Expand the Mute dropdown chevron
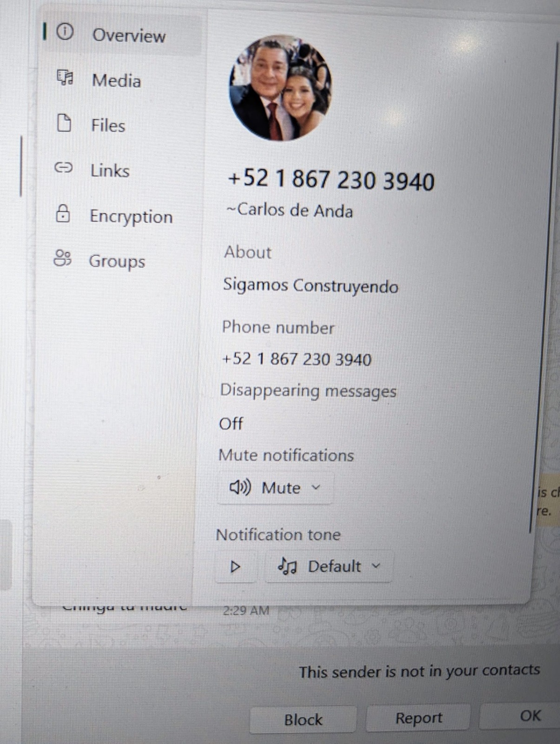 [x=316, y=487]
